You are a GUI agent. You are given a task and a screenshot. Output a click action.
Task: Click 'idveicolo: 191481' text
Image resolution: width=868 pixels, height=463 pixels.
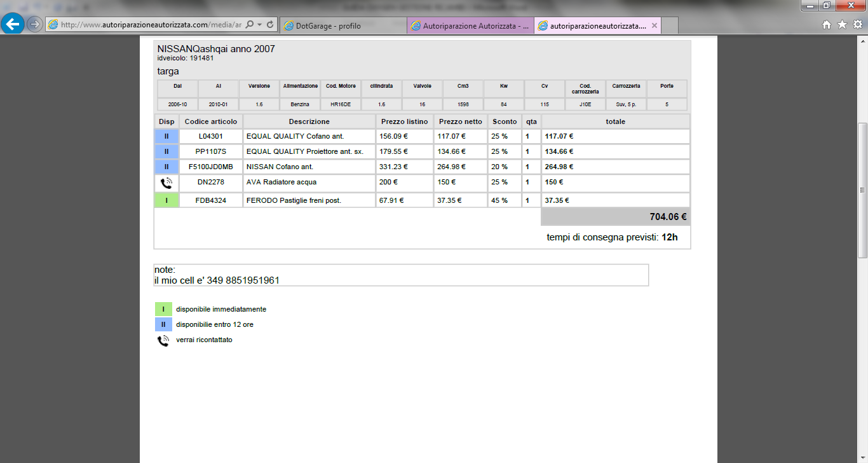[185, 58]
